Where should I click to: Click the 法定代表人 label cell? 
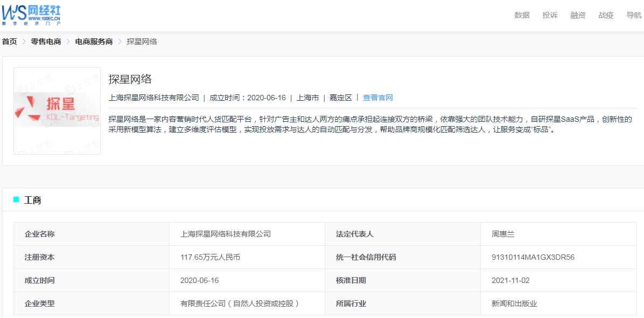403,234
